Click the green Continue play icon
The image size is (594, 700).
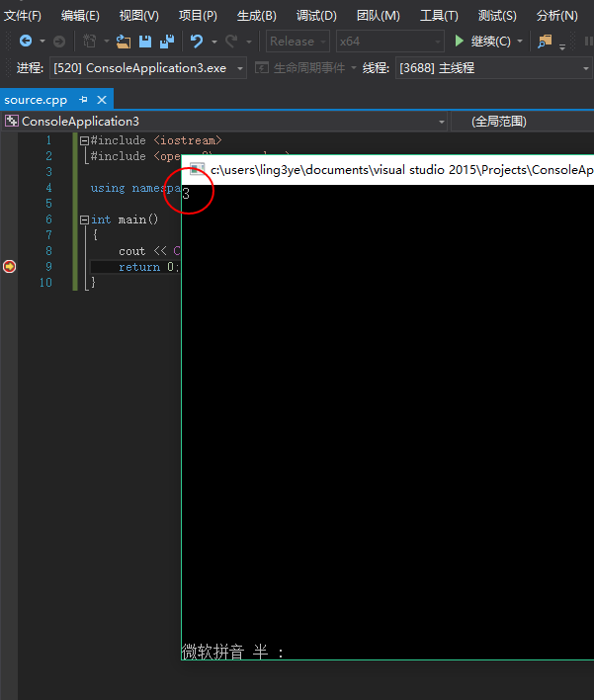click(x=459, y=42)
